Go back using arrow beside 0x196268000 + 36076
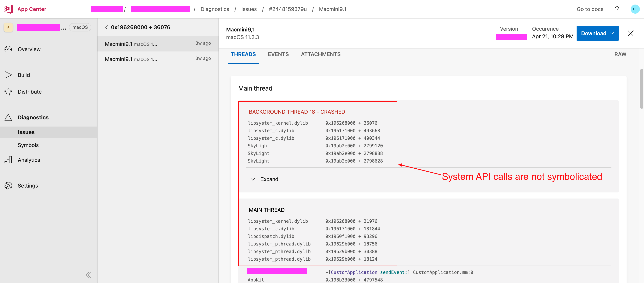644x283 pixels. coord(106,27)
